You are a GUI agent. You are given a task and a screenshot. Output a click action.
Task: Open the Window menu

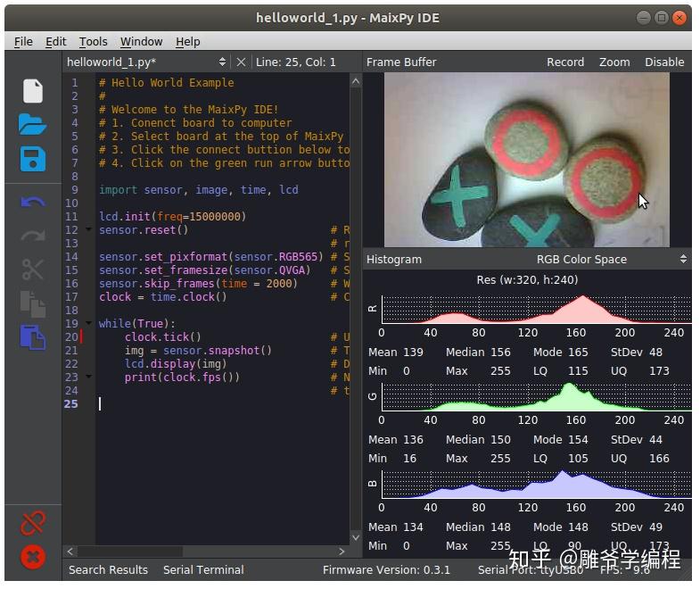coord(141,41)
